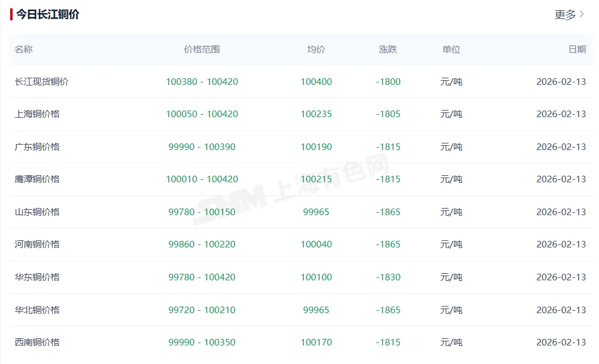The height and width of the screenshot is (364, 599).
Task: Click the 涨跌 column header
Action: (388, 49)
